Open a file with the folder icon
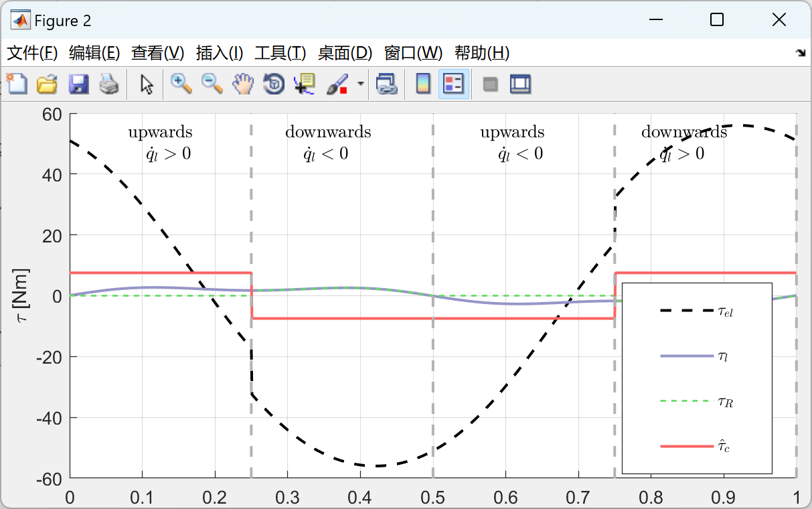The height and width of the screenshot is (509, 812). tap(48, 84)
